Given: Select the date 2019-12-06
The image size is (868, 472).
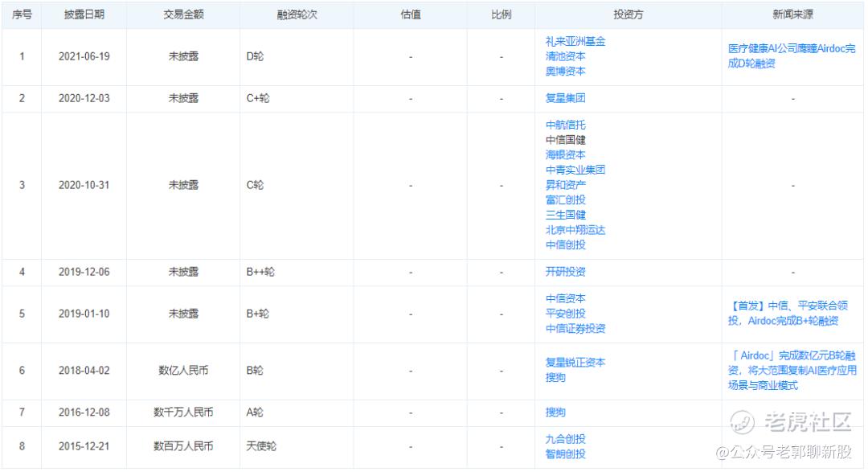Looking at the screenshot, I should point(84,273).
